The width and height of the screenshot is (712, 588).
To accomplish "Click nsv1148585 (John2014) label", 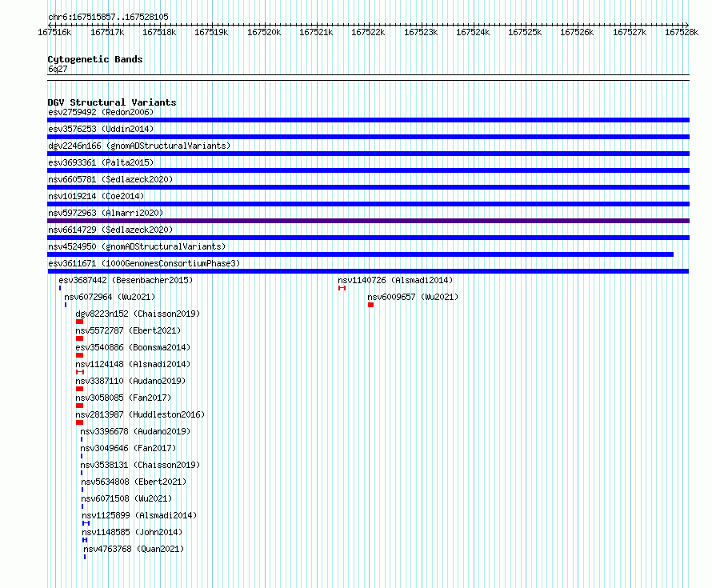I will [x=132, y=532].
